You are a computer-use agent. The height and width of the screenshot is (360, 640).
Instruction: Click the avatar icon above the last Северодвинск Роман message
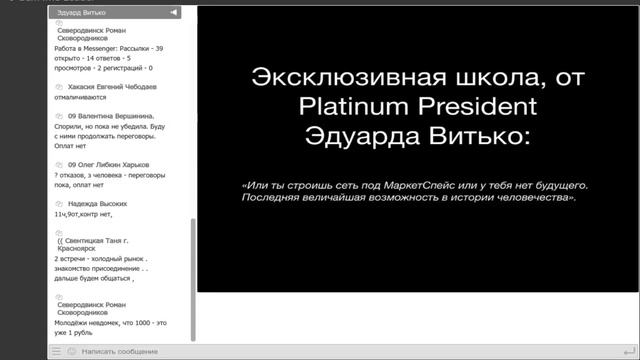click(59, 297)
